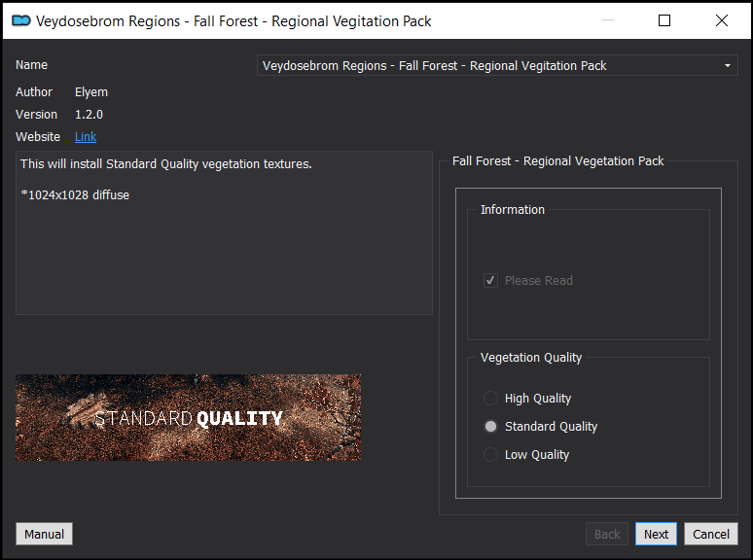Close the installer window
The height and width of the screenshot is (560, 753).
[x=721, y=20]
